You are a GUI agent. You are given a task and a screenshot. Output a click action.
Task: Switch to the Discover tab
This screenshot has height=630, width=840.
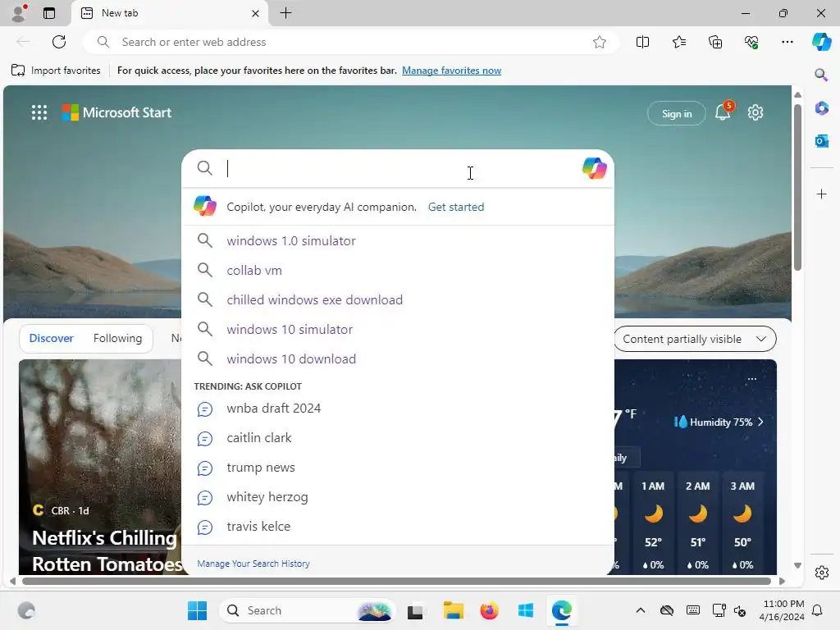coord(51,338)
